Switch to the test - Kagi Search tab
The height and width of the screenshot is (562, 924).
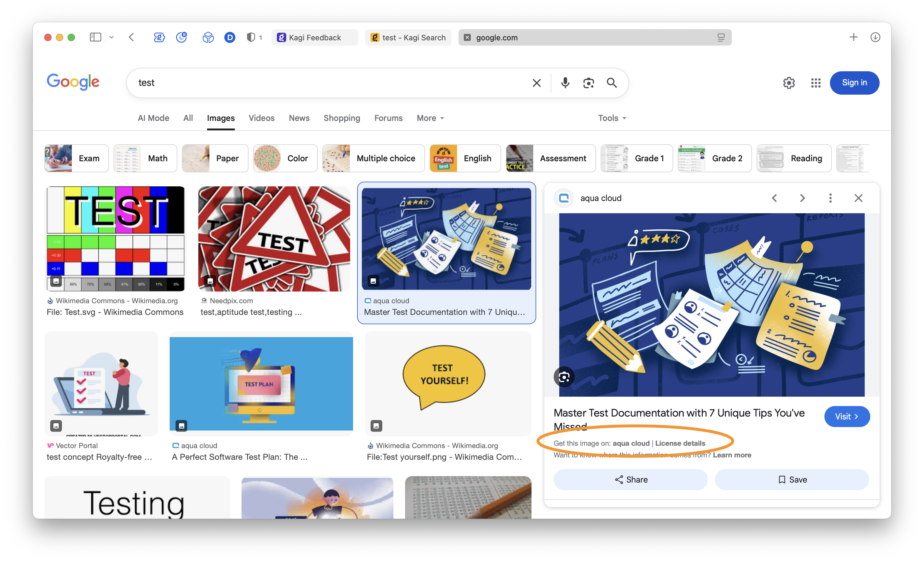pos(408,37)
